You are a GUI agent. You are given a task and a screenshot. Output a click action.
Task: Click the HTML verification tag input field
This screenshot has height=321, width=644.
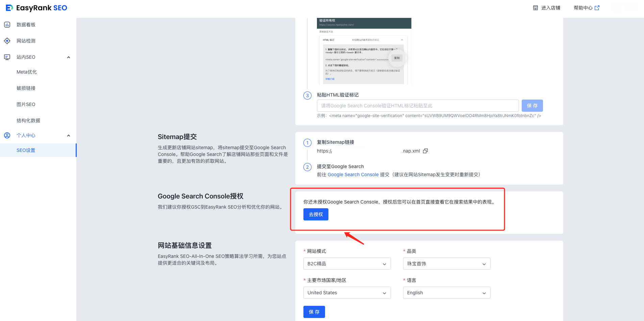(418, 106)
